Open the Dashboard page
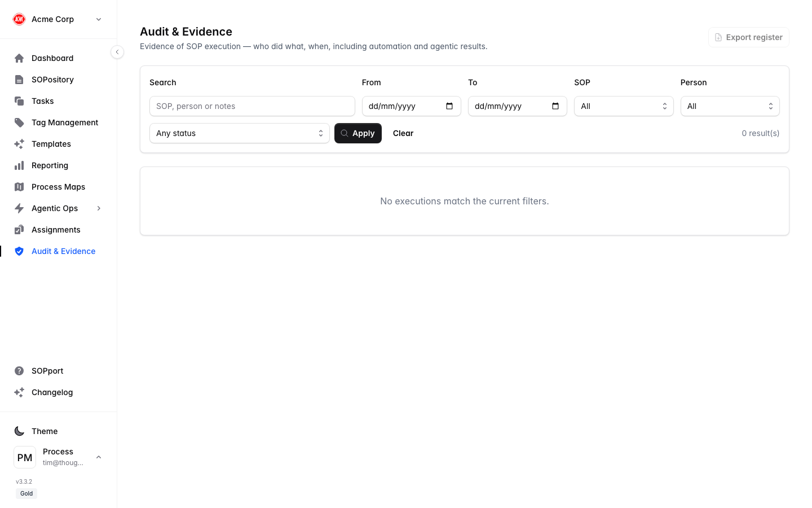The width and height of the screenshot is (812, 508). (x=58, y=58)
